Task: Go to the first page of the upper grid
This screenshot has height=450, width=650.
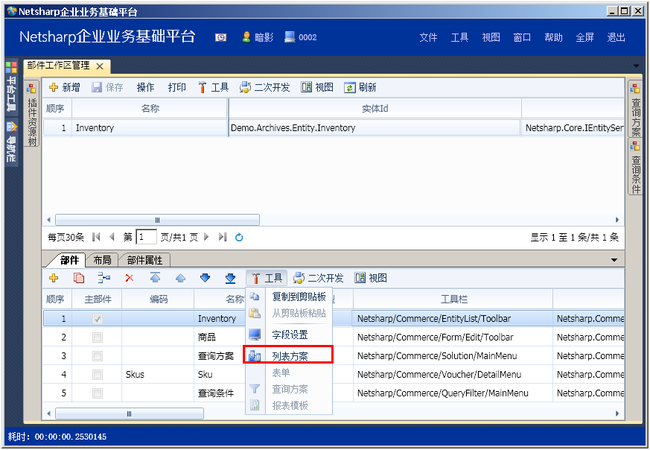Action: pos(96,237)
